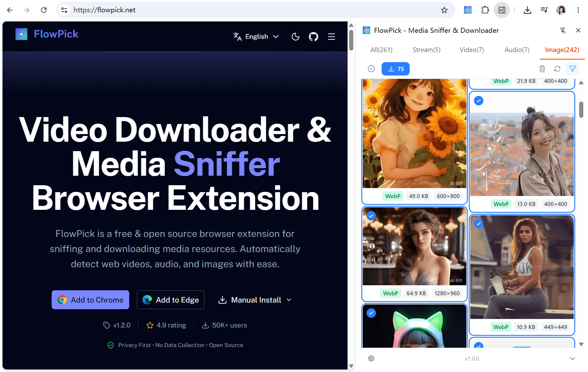The height and width of the screenshot is (372, 588).
Task: Open the browser Downloads icon
Action: coord(527,10)
